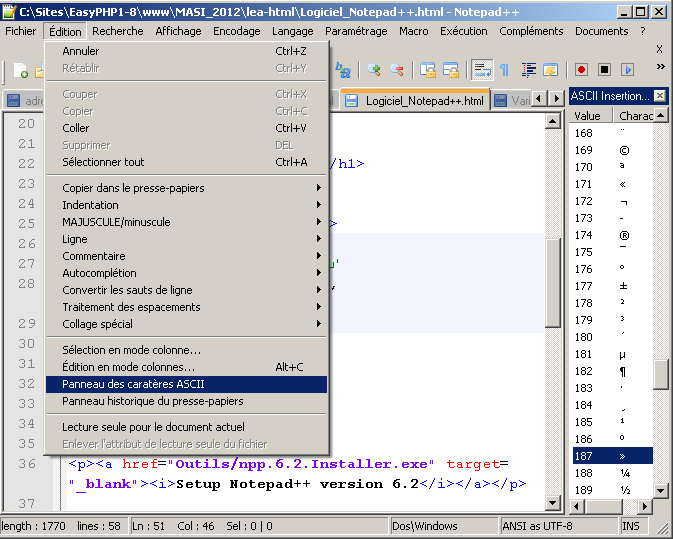Click the synchronize vertical scrolling icon
673x539 pixels.
pos(428,70)
